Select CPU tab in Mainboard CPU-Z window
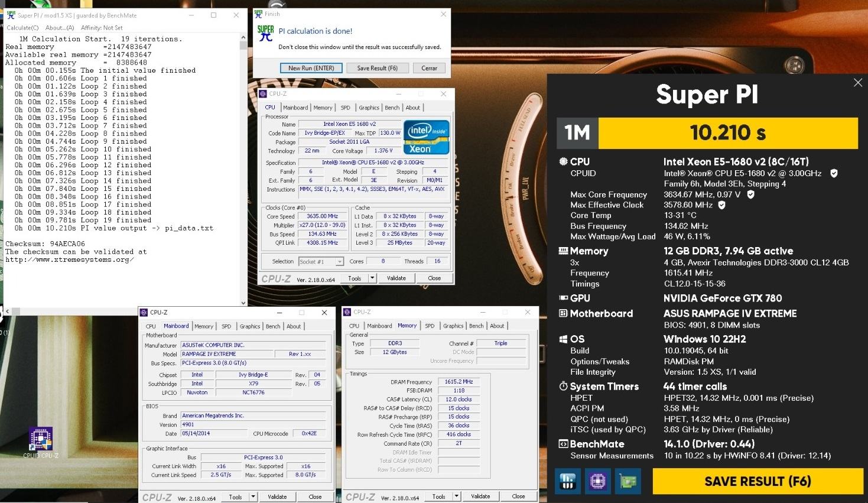The height and width of the screenshot is (503, 868). [151, 326]
